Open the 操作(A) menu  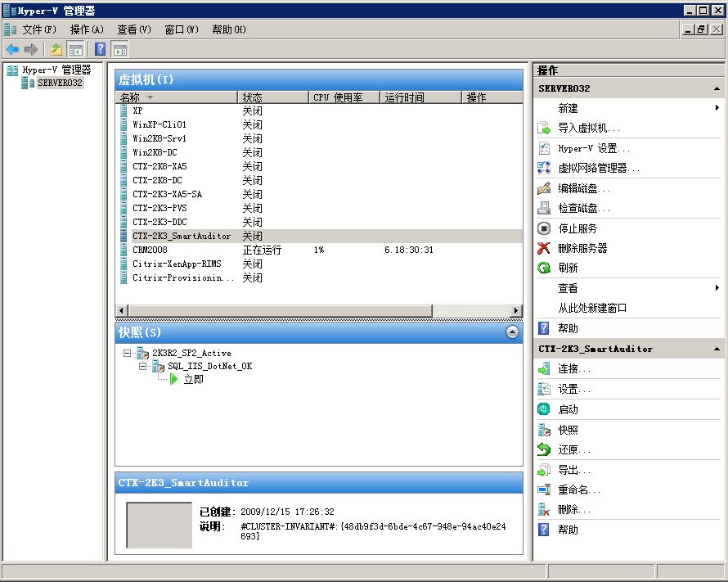click(x=87, y=29)
